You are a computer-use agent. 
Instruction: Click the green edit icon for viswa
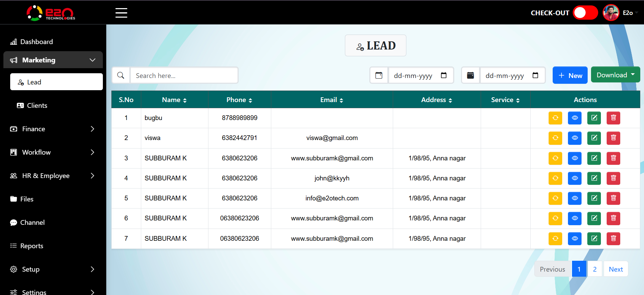pyautogui.click(x=594, y=138)
